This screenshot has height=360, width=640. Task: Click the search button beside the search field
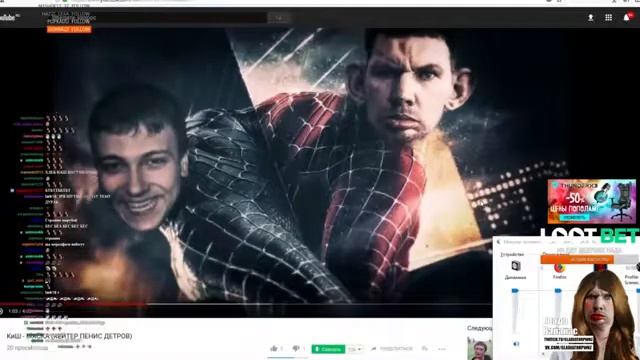[279, 18]
